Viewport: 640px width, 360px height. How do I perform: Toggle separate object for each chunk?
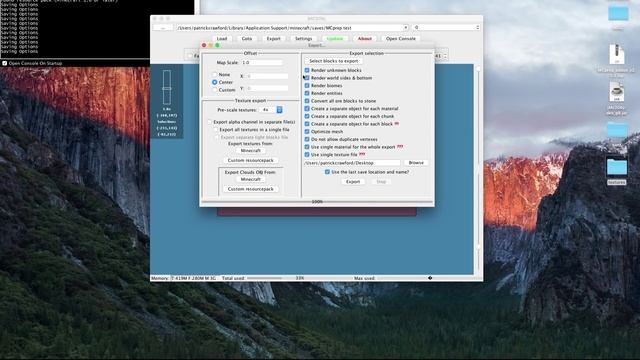(x=307, y=116)
